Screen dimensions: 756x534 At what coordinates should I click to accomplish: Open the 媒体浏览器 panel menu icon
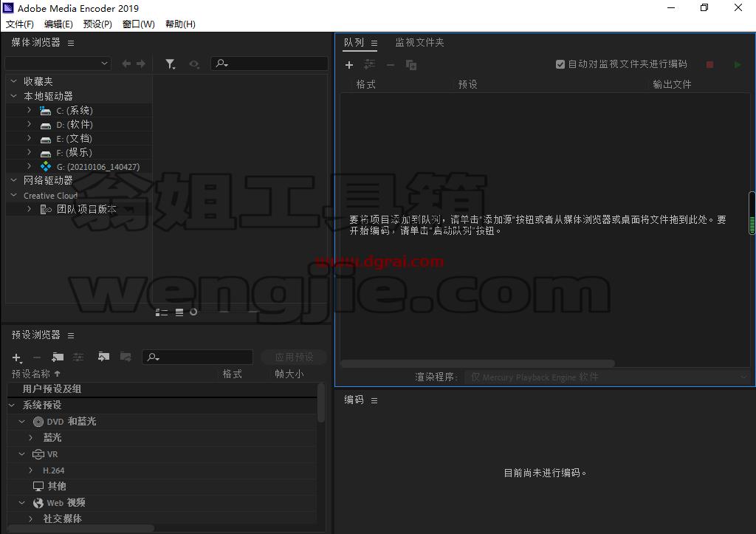[71, 43]
